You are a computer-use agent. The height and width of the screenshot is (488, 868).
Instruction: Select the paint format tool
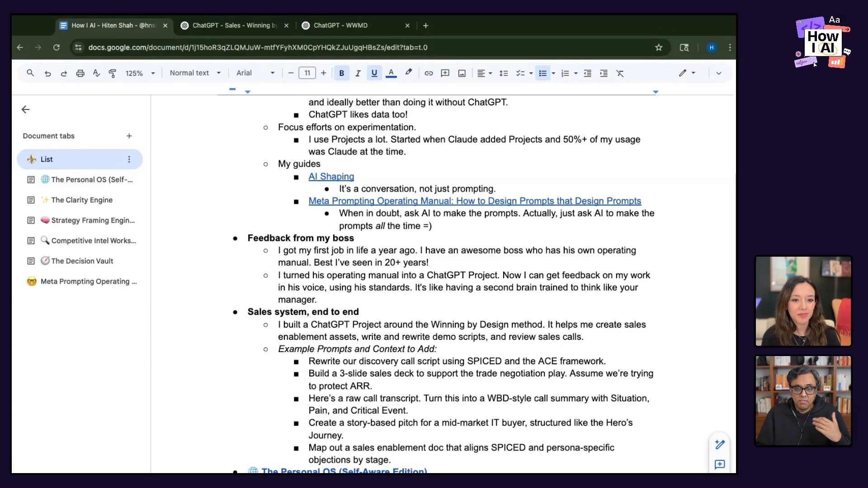113,73
